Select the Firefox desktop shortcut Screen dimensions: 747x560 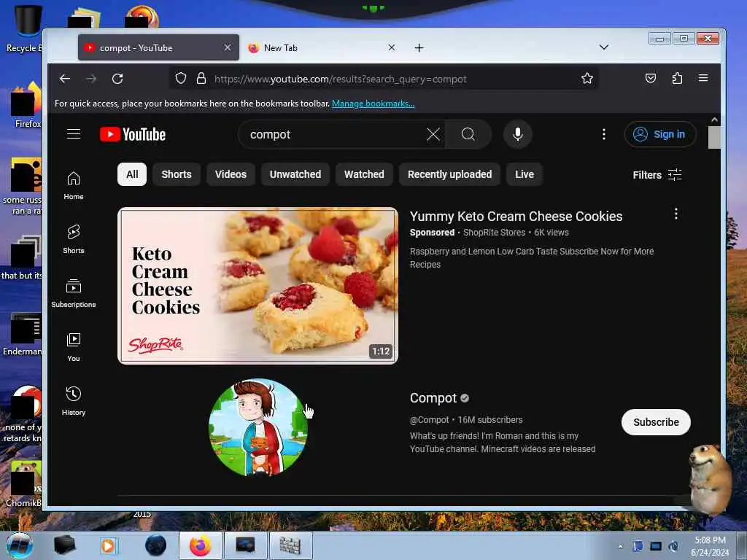tap(26, 105)
